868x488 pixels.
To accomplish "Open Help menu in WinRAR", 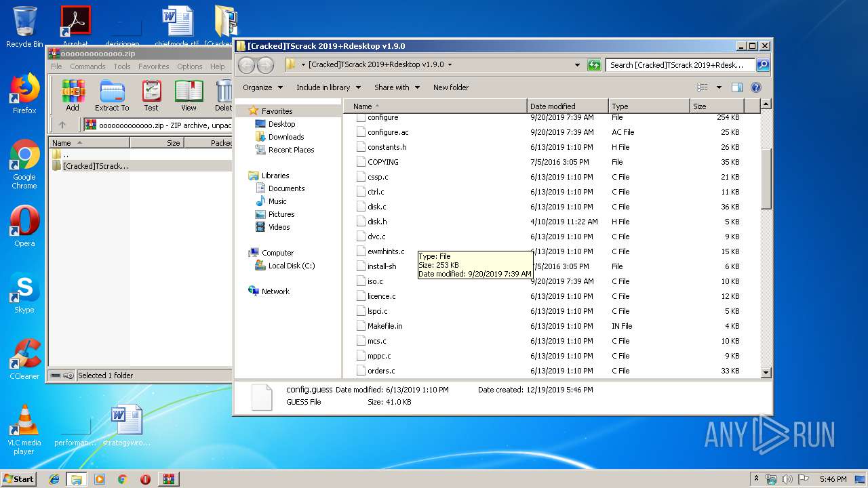I will [x=217, y=66].
